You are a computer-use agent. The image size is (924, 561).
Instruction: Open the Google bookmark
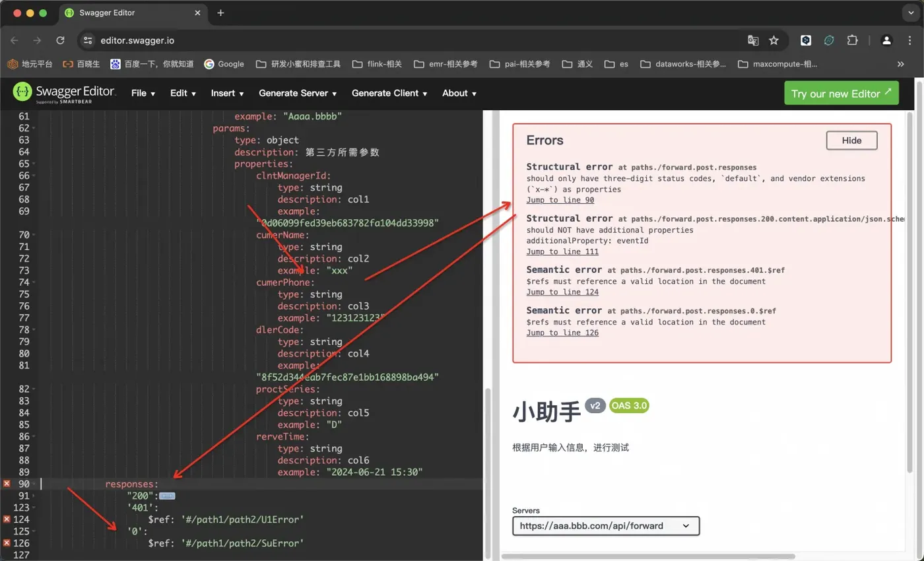tap(224, 64)
